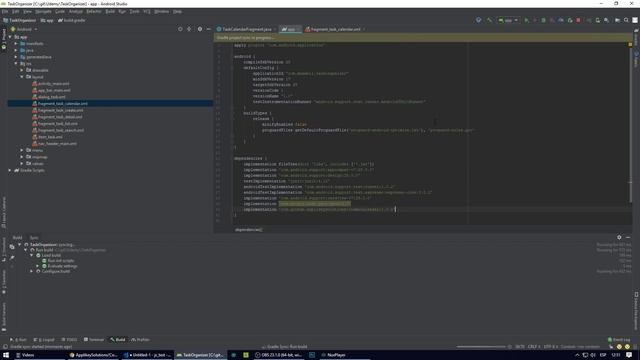Click the Windows Start button

(6, 355)
